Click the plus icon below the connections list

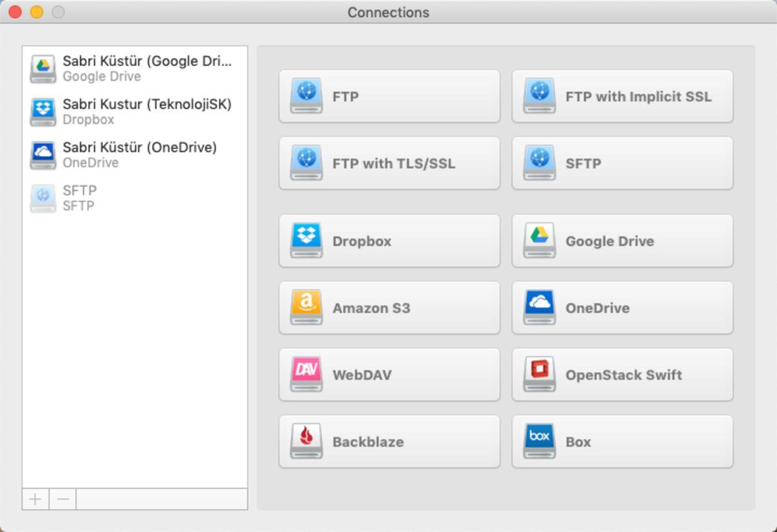pos(36,499)
